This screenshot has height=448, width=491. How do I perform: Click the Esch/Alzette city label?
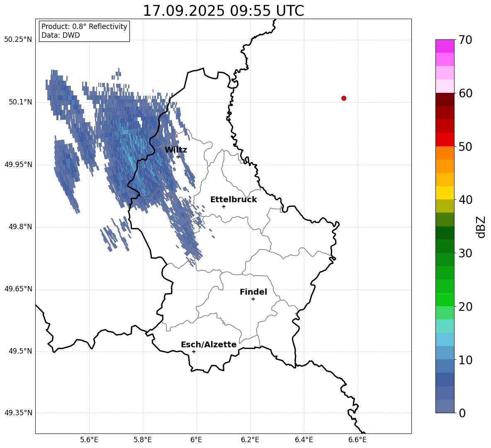tap(209, 345)
